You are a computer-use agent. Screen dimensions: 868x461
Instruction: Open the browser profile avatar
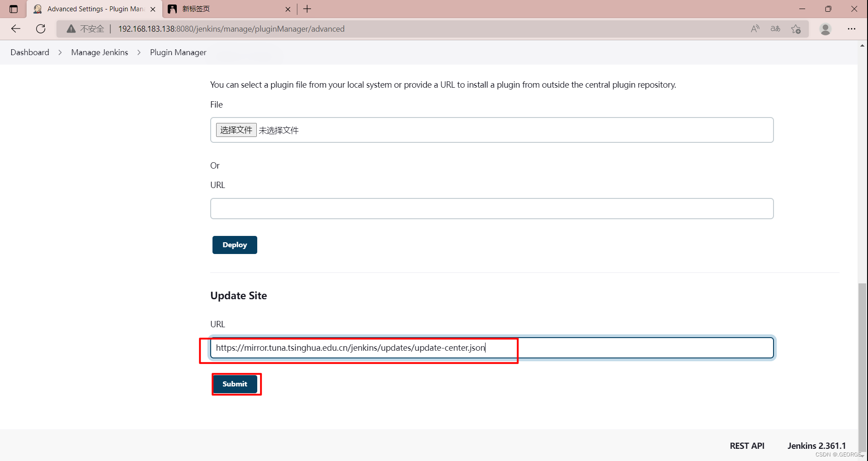[x=826, y=29]
